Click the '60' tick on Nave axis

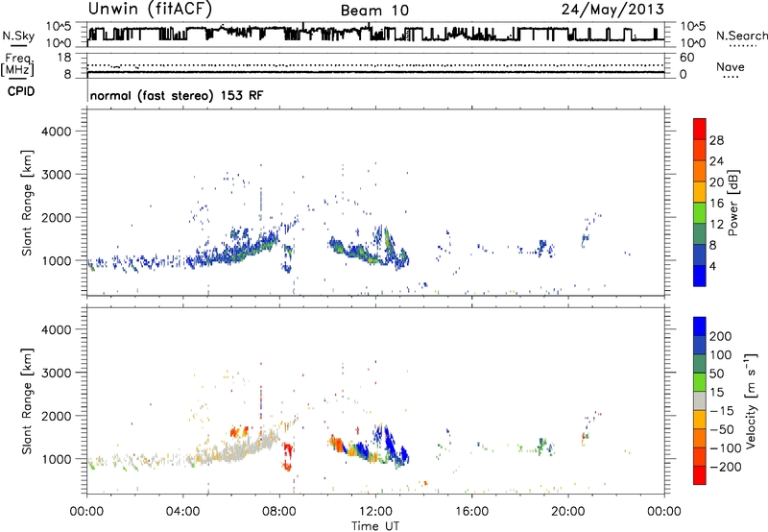pos(686,58)
